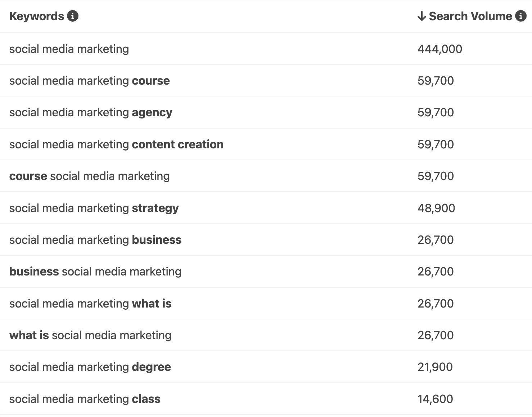The width and height of the screenshot is (532, 417).
Task: Select the 'social media marketing class' row
Action: pyautogui.click(x=85, y=399)
